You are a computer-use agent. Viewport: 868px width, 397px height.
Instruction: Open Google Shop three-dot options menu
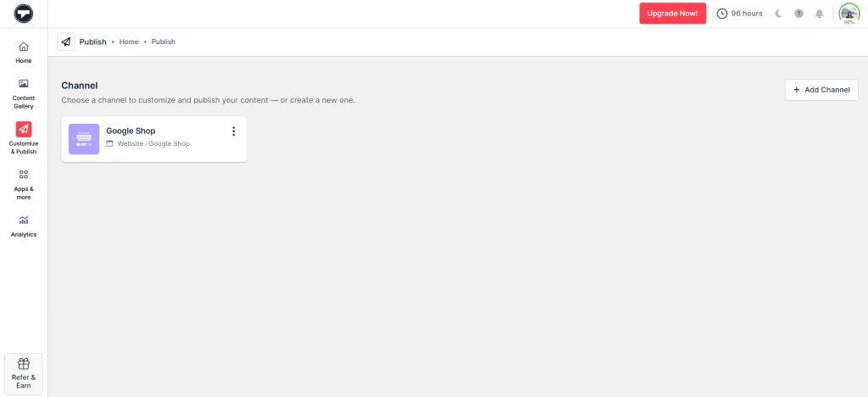click(x=234, y=131)
